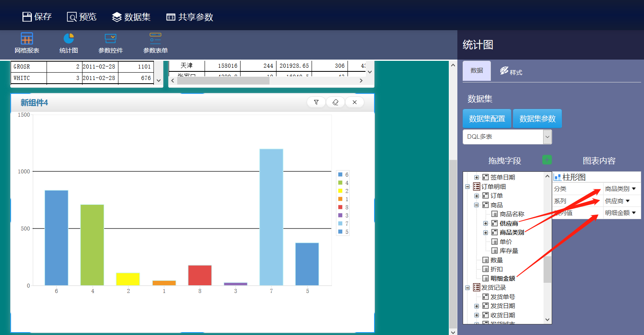Switch to the 样式 style tab
644x335 pixels.
511,71
